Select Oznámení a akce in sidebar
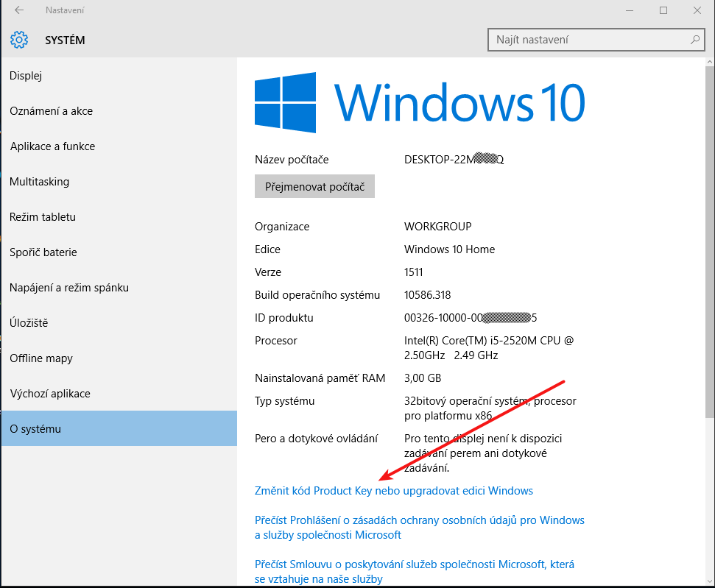The height and width of the screenshot is (588, 715). (52, 111)
